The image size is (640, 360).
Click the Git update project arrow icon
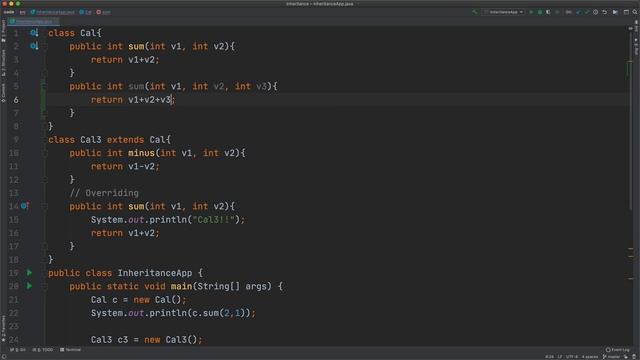pos(578,12)
